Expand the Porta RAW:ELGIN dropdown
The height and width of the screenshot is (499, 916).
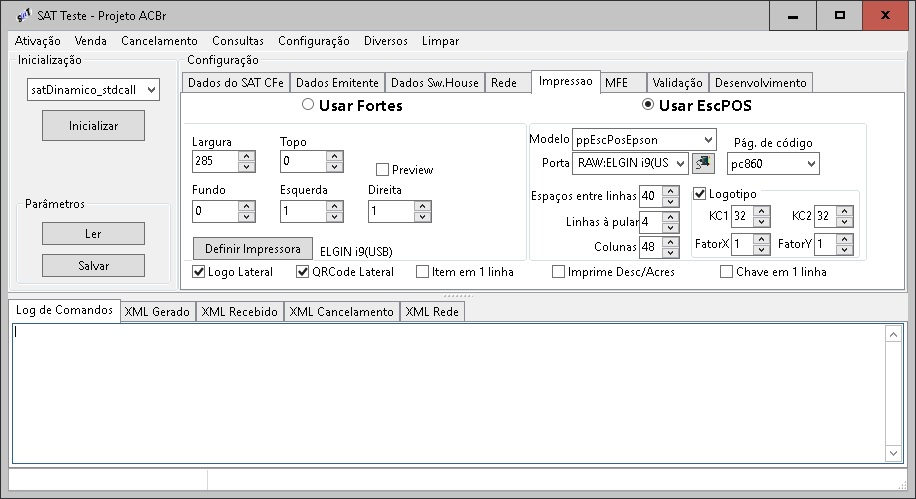click(681, 163)
